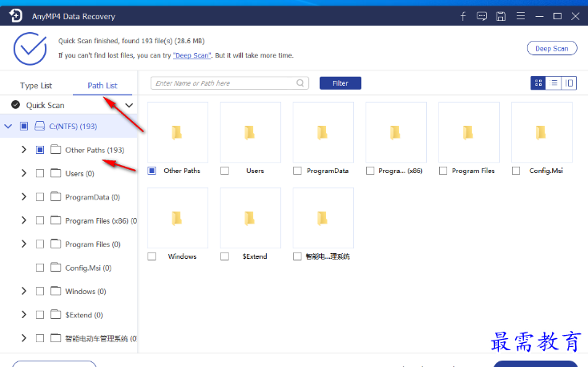Screen dimensions: 588x367
Task: Select the C:(NTFS) (193) tree row text
Action: pos(73,127)
